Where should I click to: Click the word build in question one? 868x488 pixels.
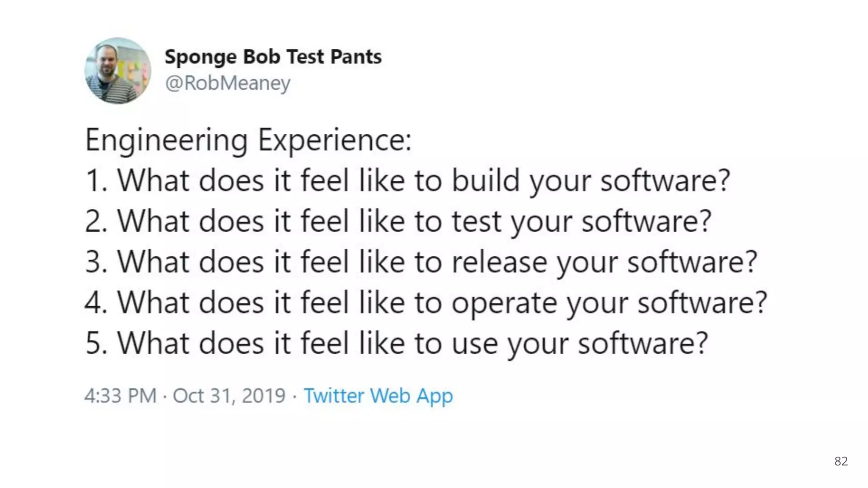tap(485, 181)
